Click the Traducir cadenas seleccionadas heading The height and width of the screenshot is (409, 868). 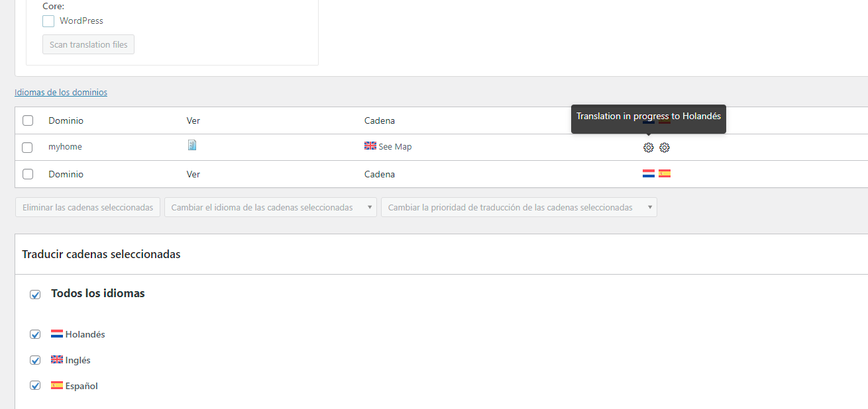point(101,254)
